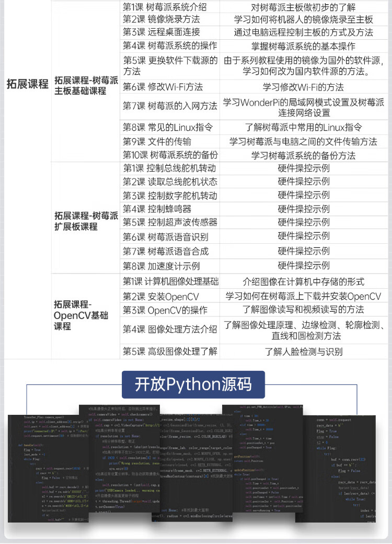This screenshot has width=392, height=544.
Task: Open 第5课 高级图像处理了解 lesson
Action: (x=170, y=351)
